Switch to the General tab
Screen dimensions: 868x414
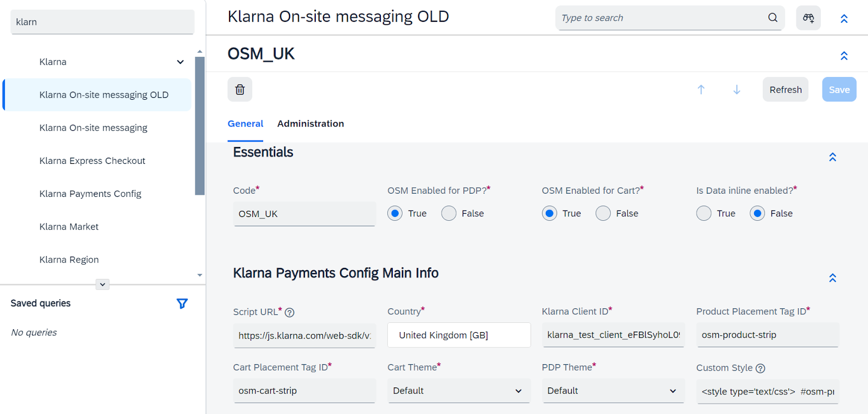pyautogui.click(x=245, y=124)
